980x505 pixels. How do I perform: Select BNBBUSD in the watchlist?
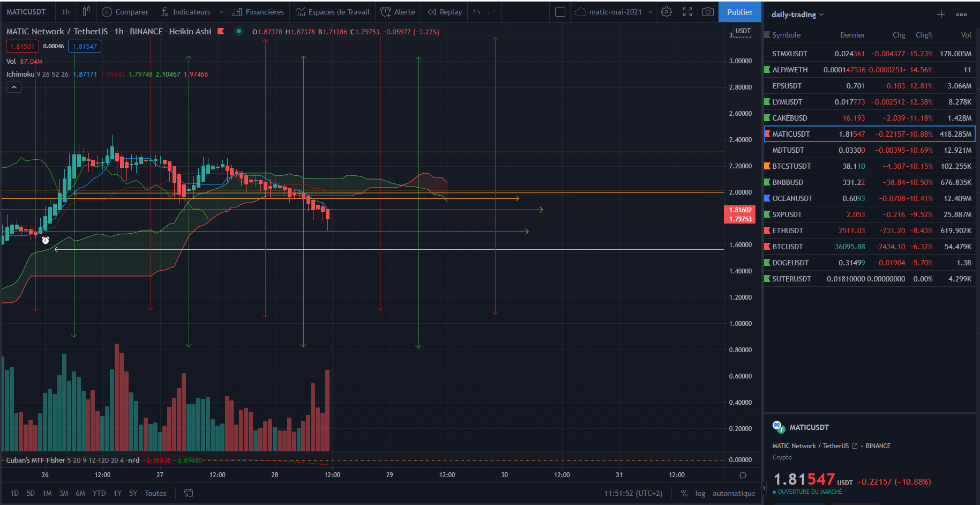[x=870, y=182]
